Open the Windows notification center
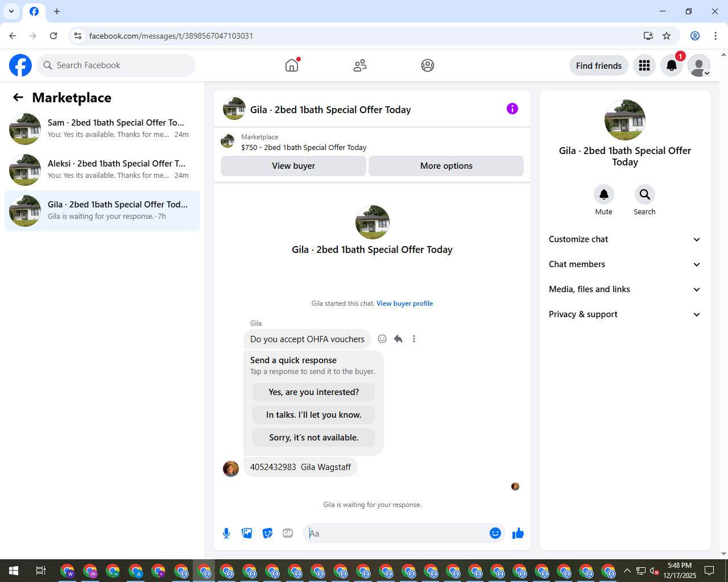Image resolution: width=728 pixels, height=582 pixels. [709, 571]
